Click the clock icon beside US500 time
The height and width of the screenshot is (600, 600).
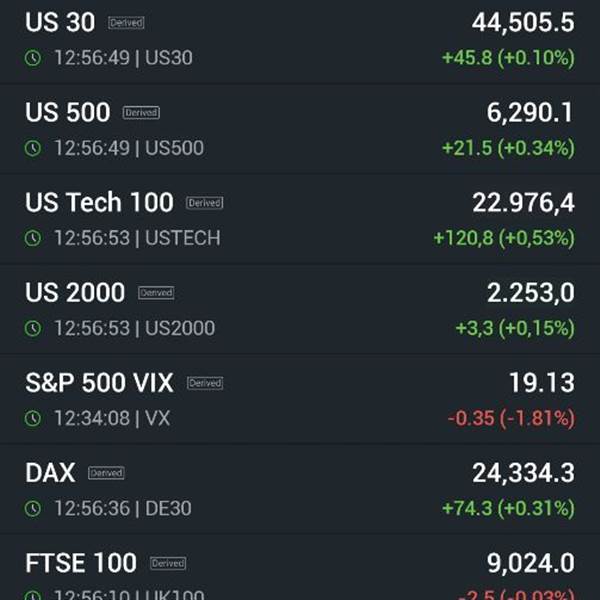(x=33, y=148)
